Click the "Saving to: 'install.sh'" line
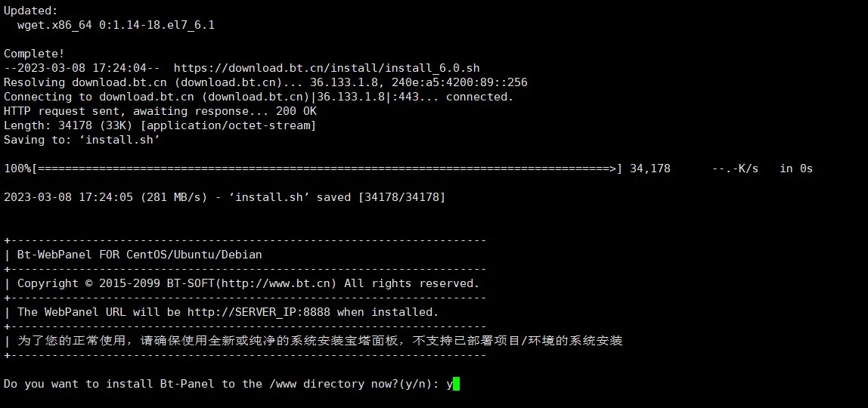This screenshot has height=408, width=868. (82, 140)
